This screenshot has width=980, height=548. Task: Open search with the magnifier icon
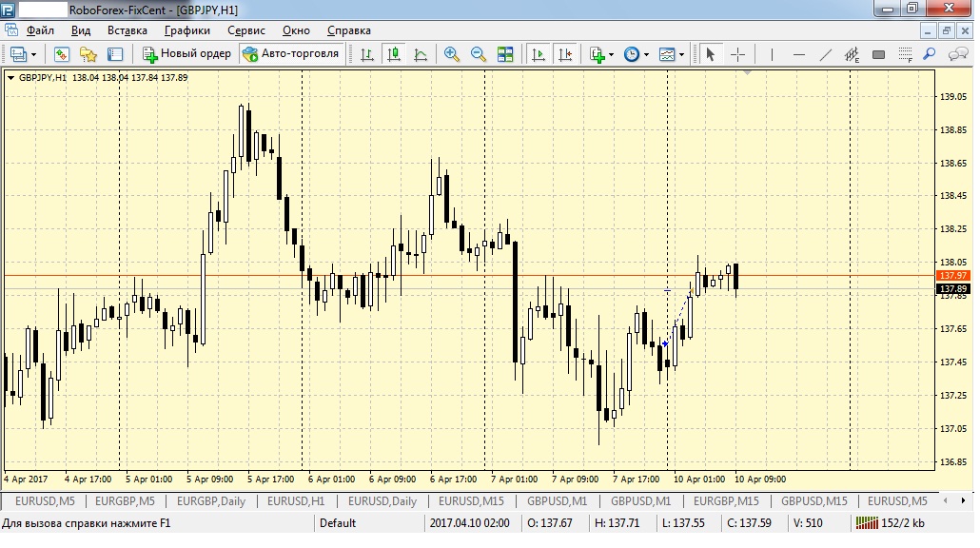click(x=930, y=54)
